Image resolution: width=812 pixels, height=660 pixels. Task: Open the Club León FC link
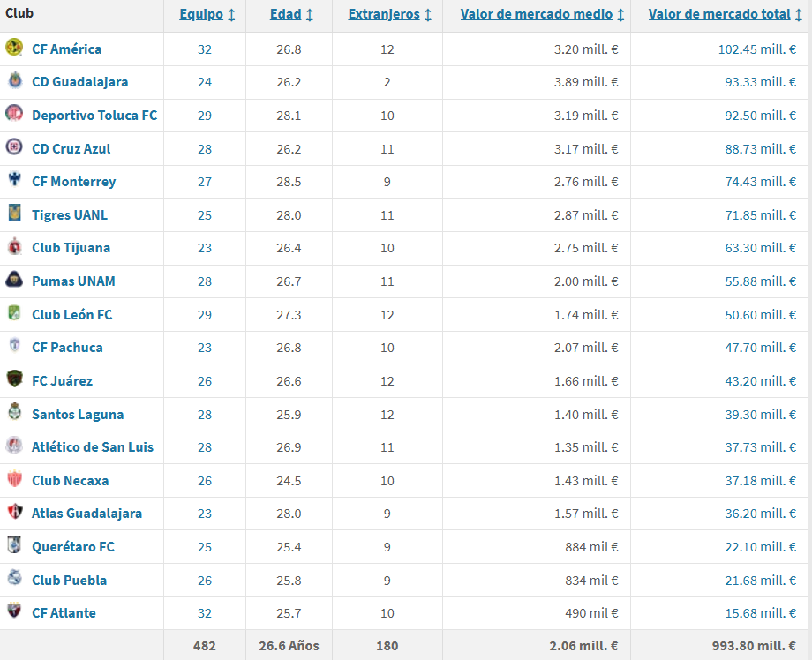[x=72, y=315]
